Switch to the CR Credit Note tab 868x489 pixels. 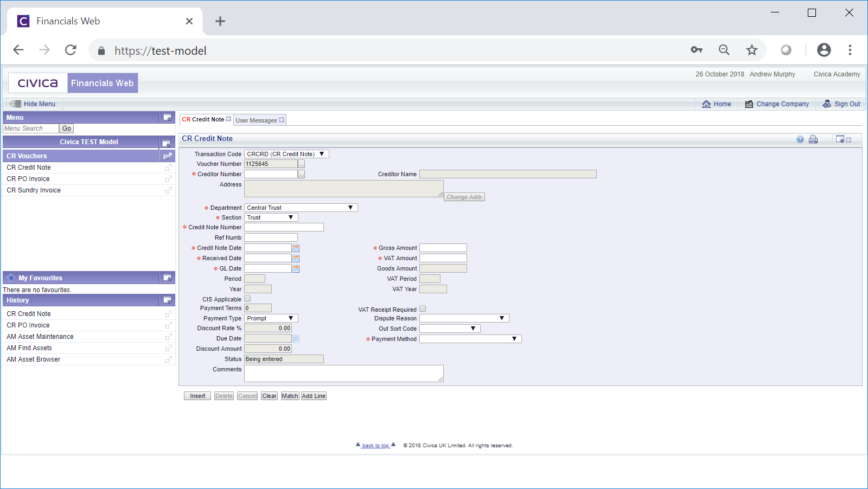coord(203,119)
